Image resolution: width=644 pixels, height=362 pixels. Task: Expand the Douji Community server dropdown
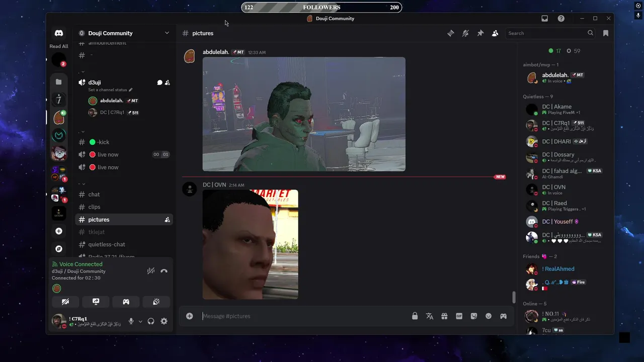[167, 33]
